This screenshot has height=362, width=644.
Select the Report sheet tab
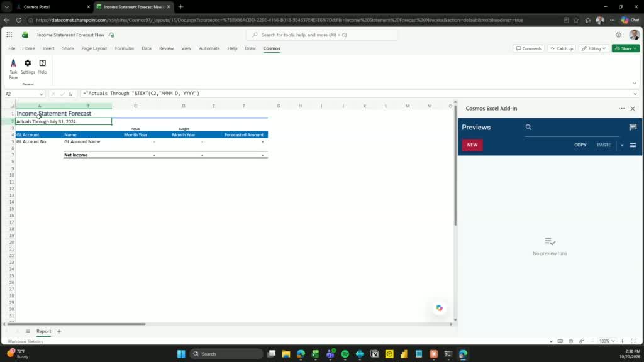43,331
